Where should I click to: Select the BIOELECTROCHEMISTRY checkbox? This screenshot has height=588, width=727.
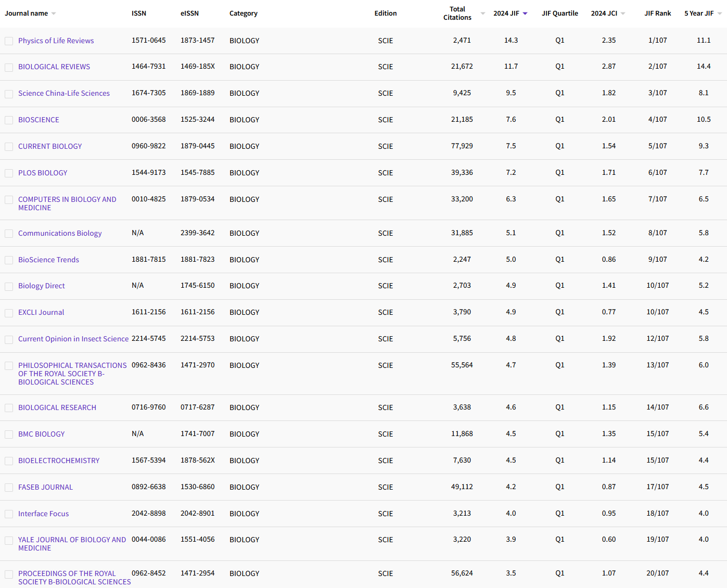tap(9, 461)
